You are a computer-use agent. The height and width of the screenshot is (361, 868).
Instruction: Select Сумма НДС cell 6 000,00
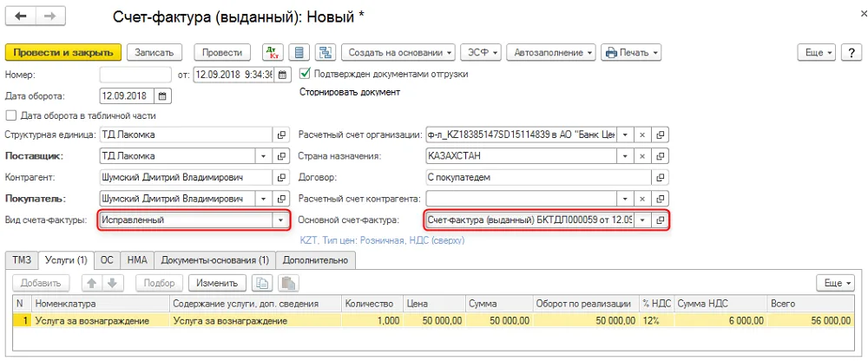tap(720, 320)
